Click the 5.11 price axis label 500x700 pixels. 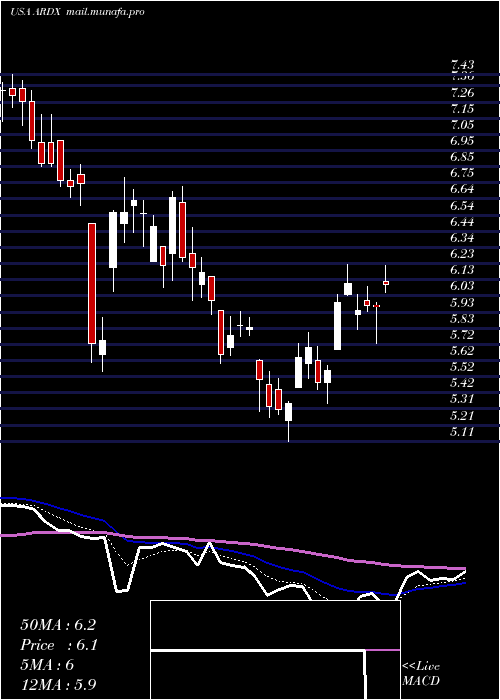point(462,432)
